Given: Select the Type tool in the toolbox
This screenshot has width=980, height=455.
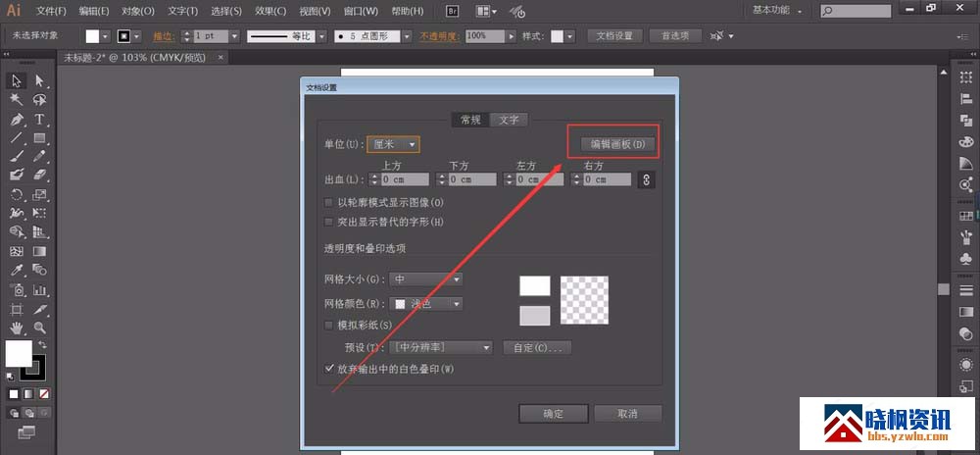Looking at the screenshot, I should 40,119.
